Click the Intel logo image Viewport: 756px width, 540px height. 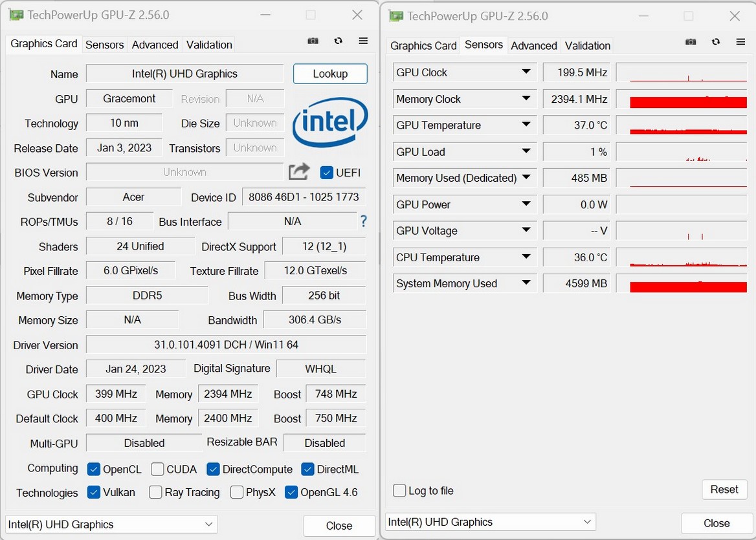[330, 122]
